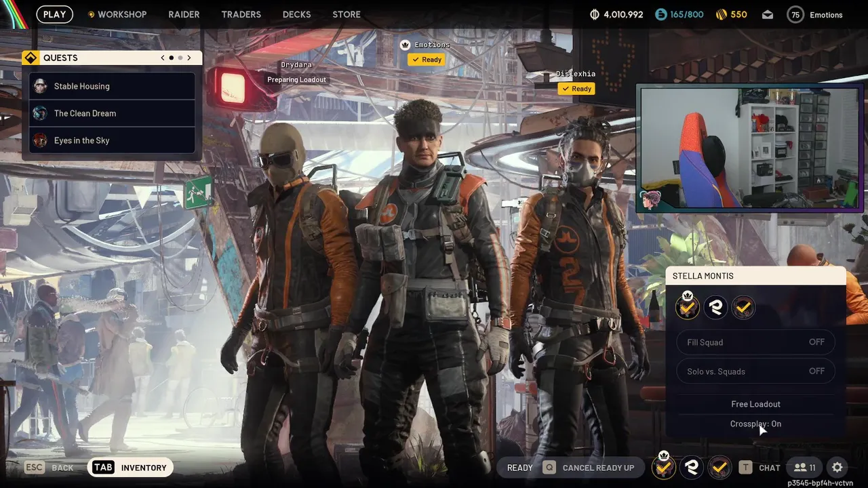
Task: Click the 550 gold amount
Action: click(x=739, y=14)
